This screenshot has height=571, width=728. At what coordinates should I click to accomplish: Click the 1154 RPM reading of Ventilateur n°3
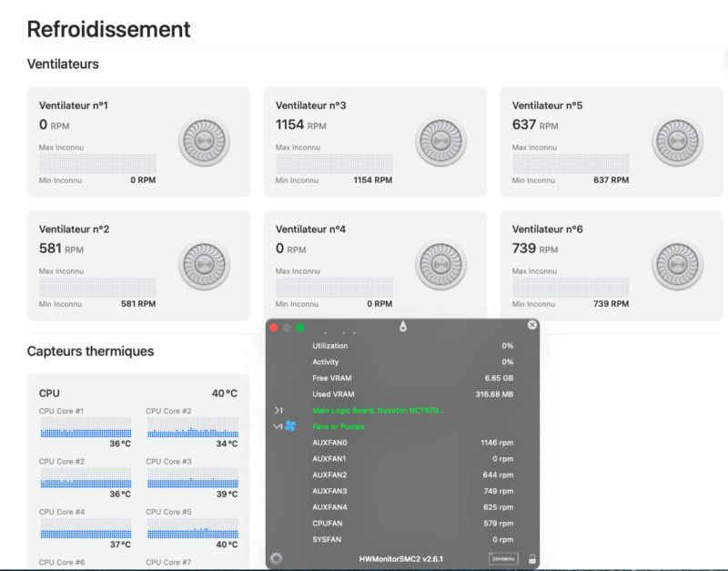[301, 125]
